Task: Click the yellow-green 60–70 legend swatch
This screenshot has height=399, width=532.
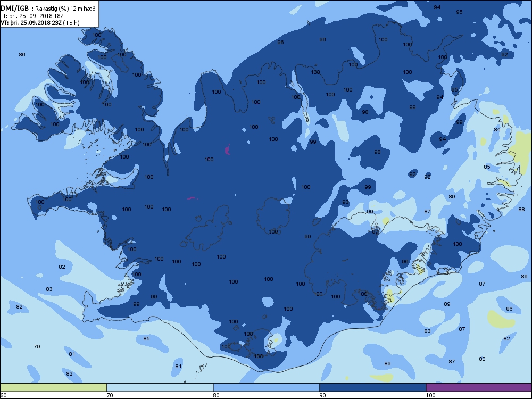Action: click(54, 387)
